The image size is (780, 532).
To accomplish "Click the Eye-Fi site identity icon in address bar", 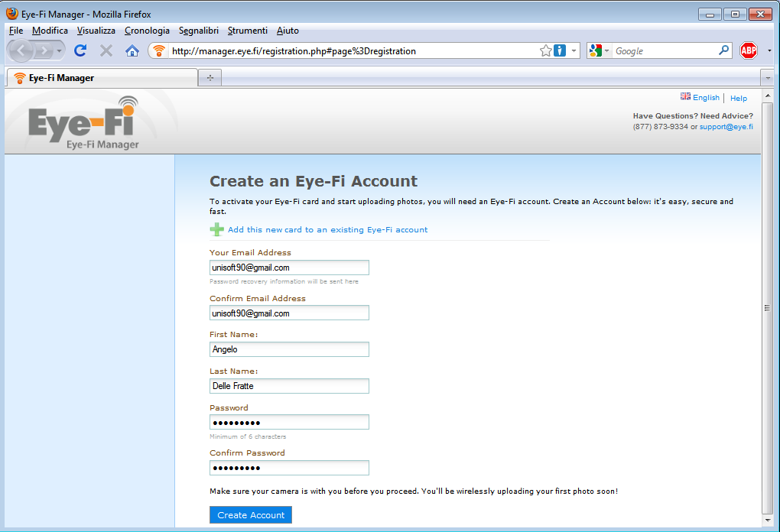I will [159, 50].
